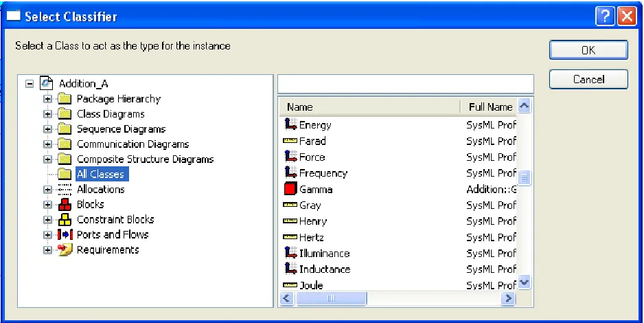This screenshot has width=644, height=323.
Task: Click the horizontal scrollbar thumb
Action: [331, 298]
